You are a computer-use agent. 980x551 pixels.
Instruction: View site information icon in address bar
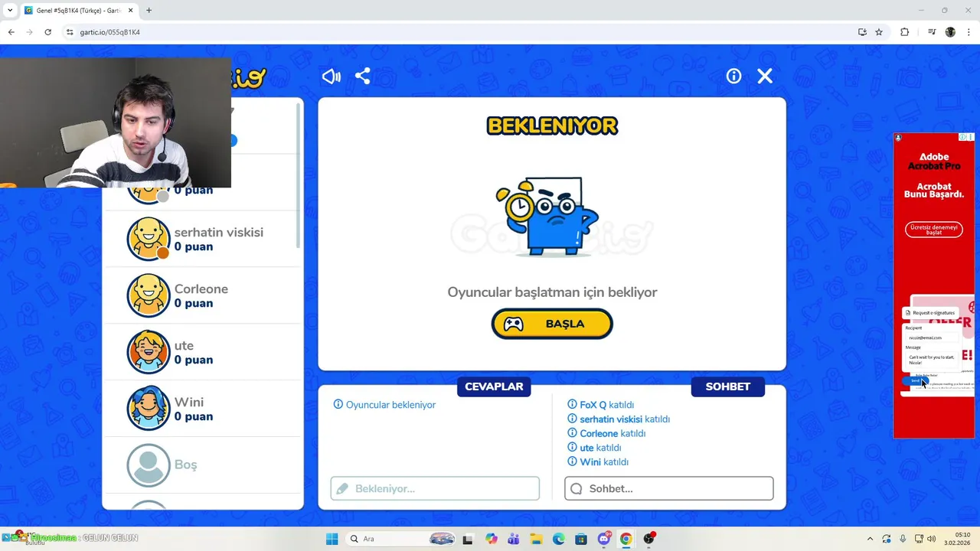point(70,32)
